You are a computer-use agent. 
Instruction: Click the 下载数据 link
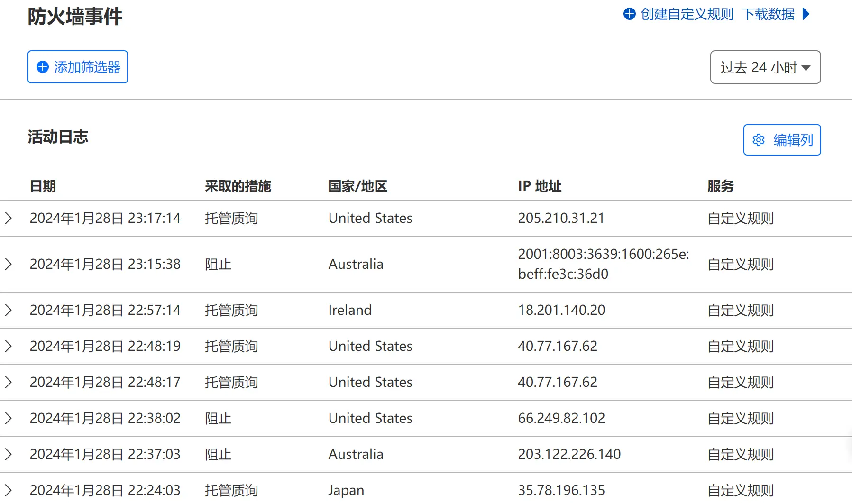(x=768, y=14)
